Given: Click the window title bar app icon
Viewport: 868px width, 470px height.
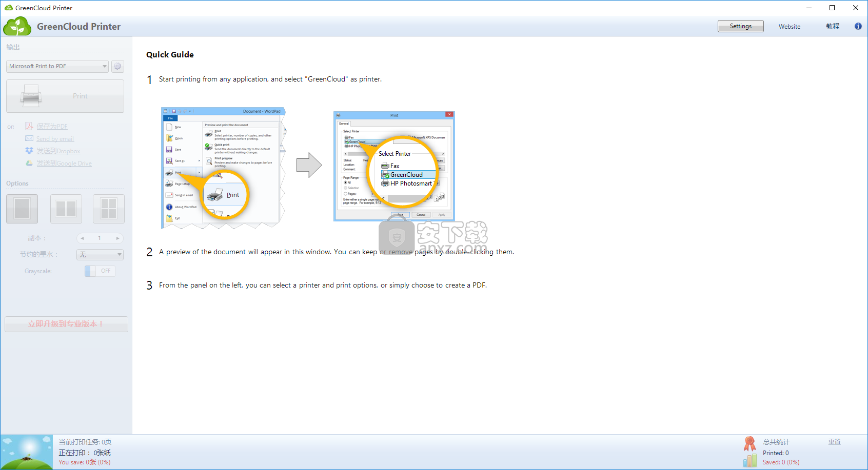Looking at the screenshot, I should pos(9,8).
